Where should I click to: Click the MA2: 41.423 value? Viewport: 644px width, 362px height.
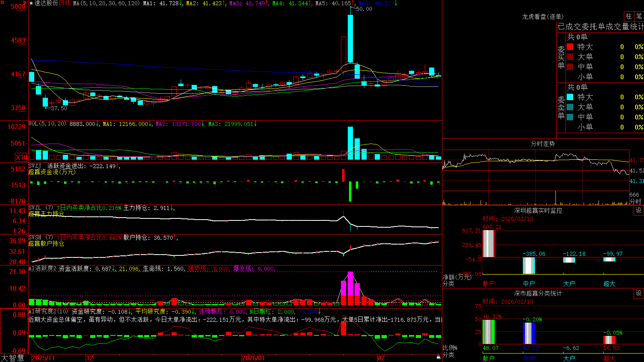(204, 3)
